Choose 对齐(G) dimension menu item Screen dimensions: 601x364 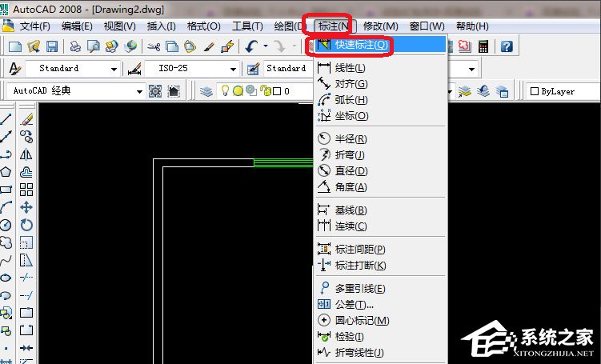[x=381, y=83]
